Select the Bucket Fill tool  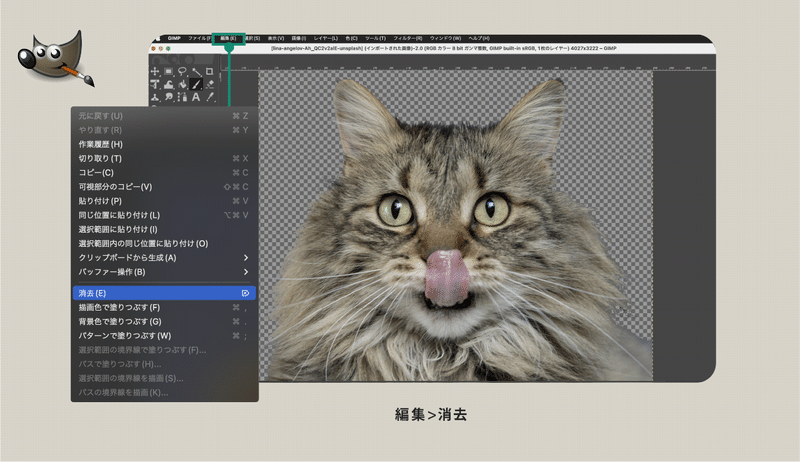[182, 84]
